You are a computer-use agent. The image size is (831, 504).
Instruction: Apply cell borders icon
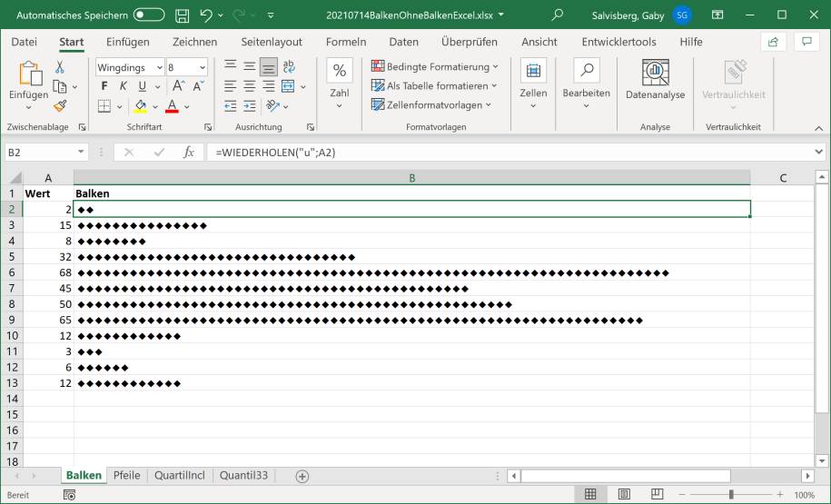[x=104, y=106]
